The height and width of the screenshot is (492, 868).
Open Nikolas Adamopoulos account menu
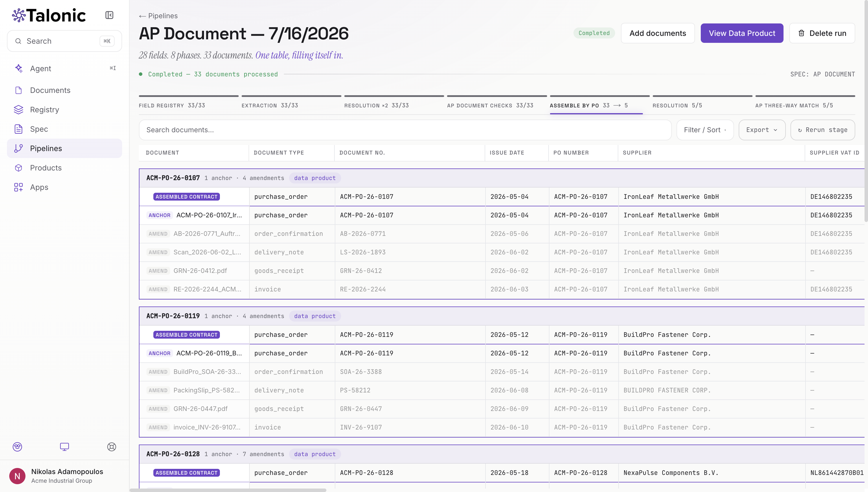(x=64, y=476)
